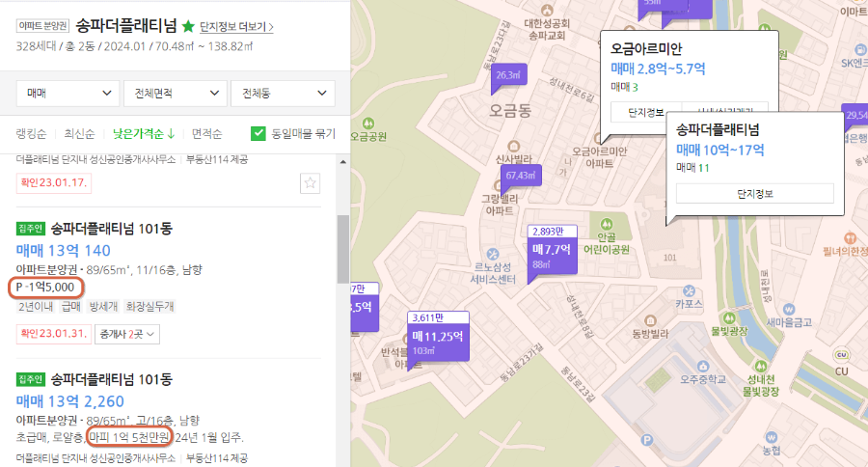Select the 매 7.7억 88㎡ map marker
The height and width of the screenshot is (467, 868).
pos(552,250)
